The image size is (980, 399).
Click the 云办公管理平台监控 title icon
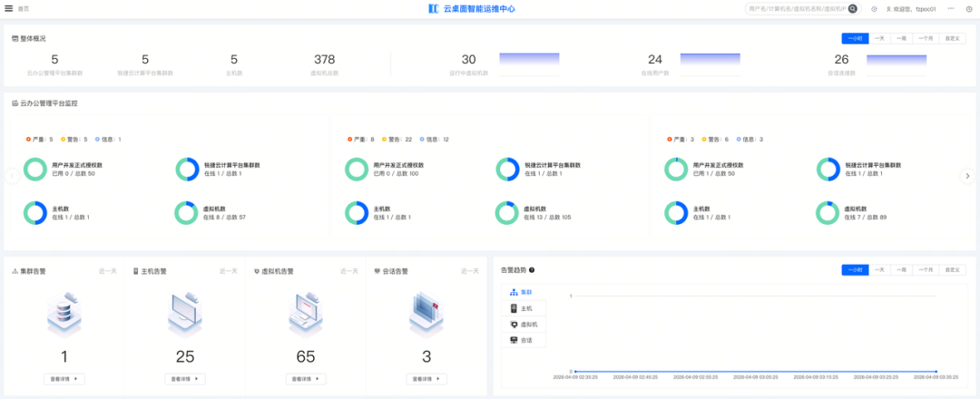(15, 103)
